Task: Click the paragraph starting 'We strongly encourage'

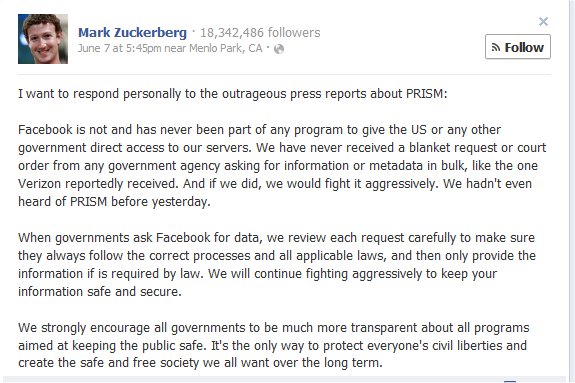Action: 274,345
